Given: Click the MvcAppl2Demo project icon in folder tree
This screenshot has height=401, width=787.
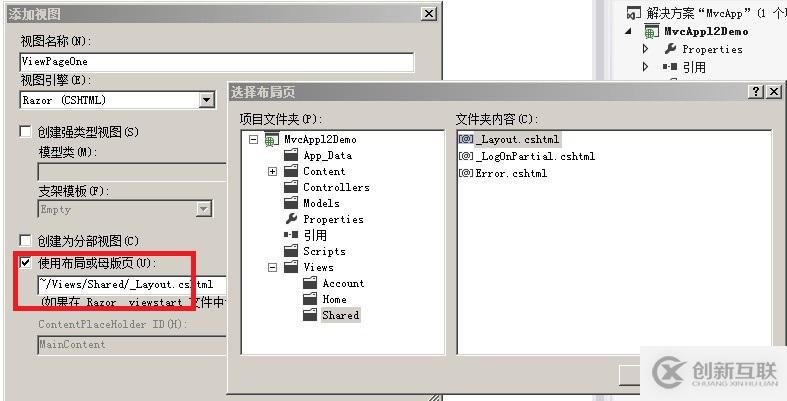Looking at the screenshot, I should 272,140.
